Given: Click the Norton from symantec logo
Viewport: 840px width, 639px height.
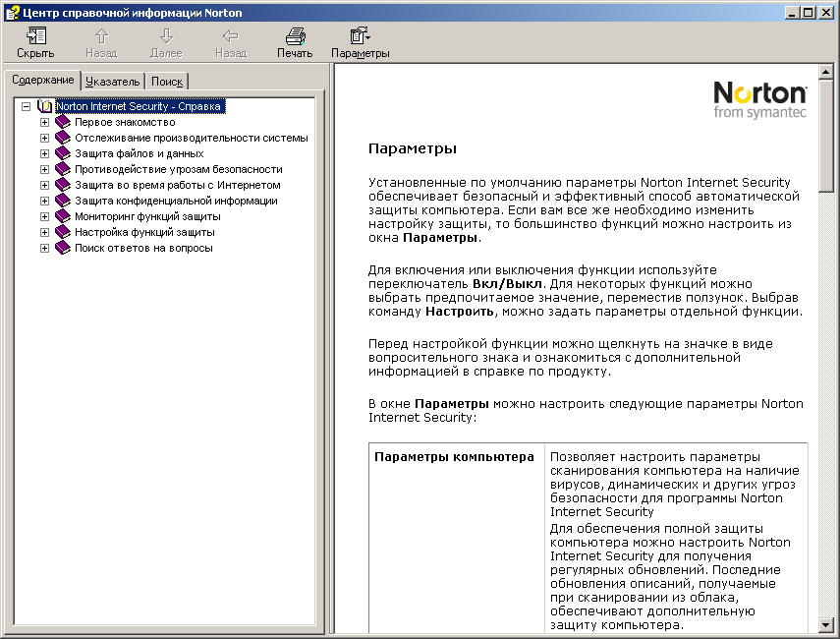Looking at the screenshot, I should click(759, 99).
